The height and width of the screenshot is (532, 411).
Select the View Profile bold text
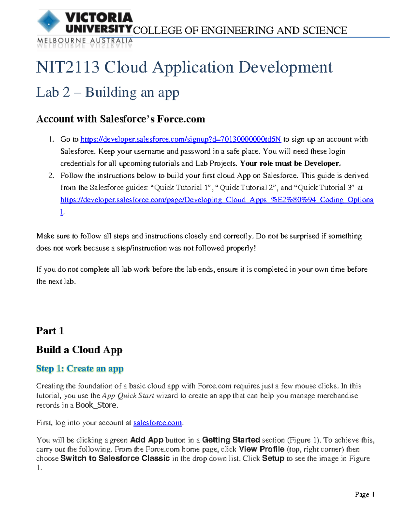261,448
